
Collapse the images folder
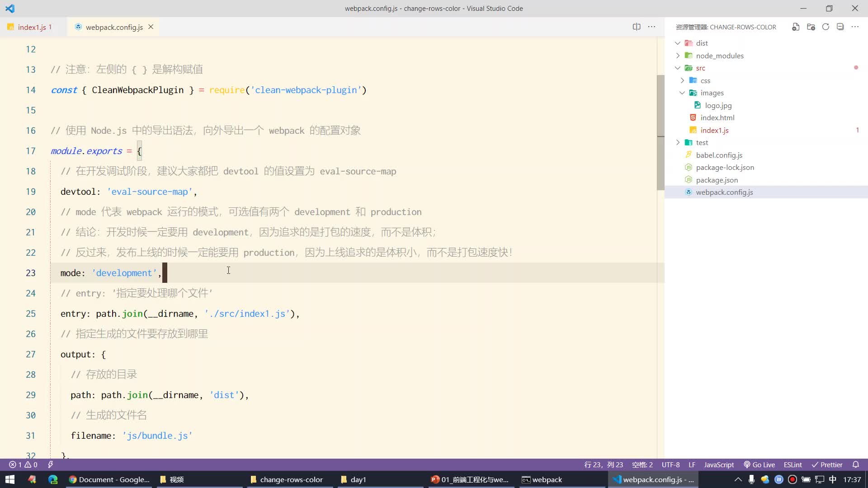(682, 93)
